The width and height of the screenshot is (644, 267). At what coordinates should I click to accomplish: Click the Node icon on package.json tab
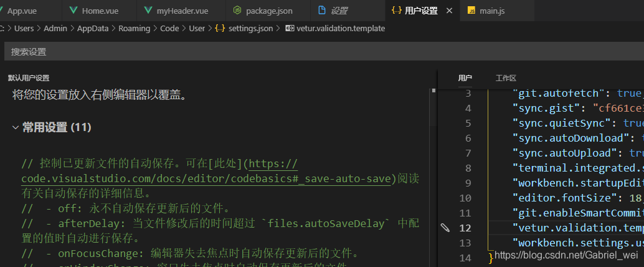pos(237,11)
